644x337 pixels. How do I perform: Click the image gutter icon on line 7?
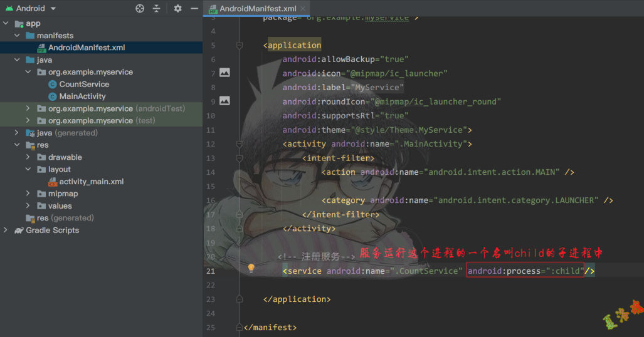[x=224, y=73]
